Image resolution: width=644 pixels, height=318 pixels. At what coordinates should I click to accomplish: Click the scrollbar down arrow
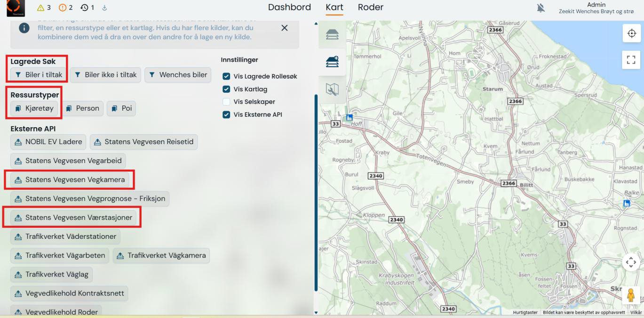tap(316, 312)
